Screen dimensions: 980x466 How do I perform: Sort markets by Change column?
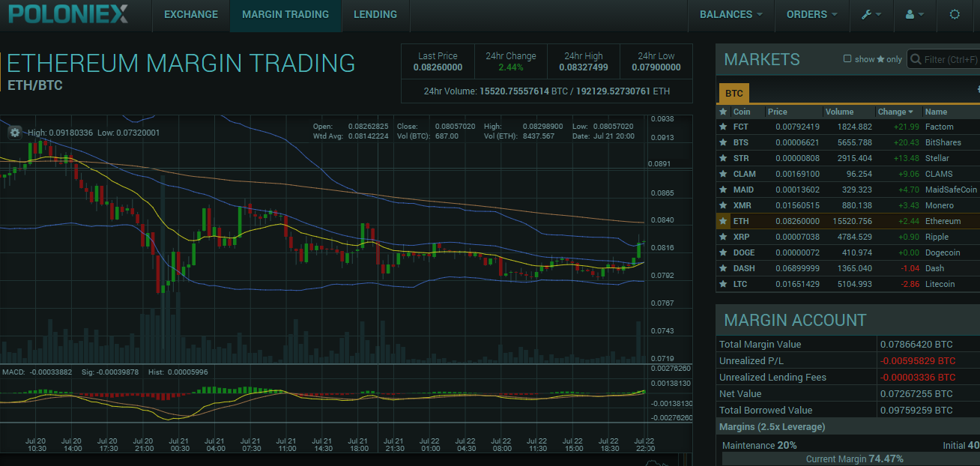click(896, 112)
